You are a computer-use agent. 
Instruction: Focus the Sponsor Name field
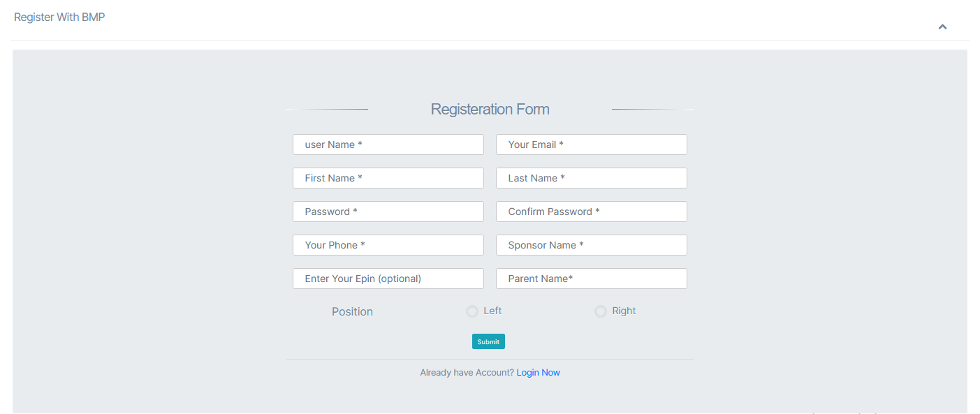[591, 245]
